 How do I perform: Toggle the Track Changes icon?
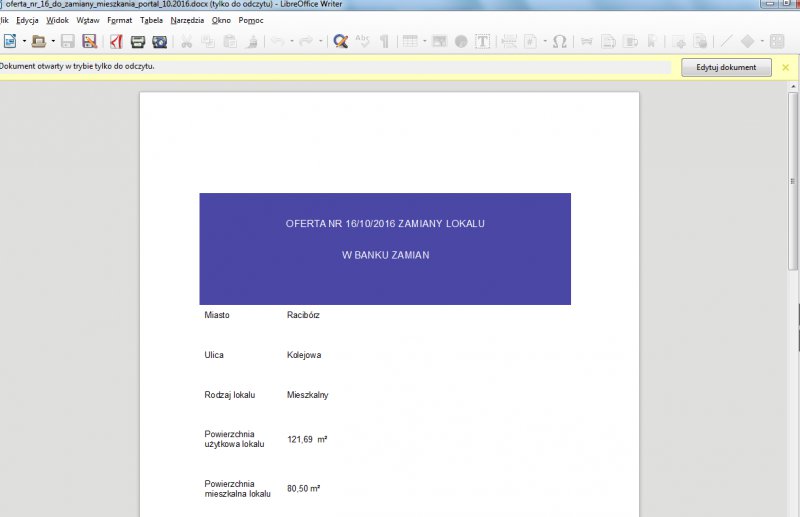pyautogui.click(x=701, y=41)
